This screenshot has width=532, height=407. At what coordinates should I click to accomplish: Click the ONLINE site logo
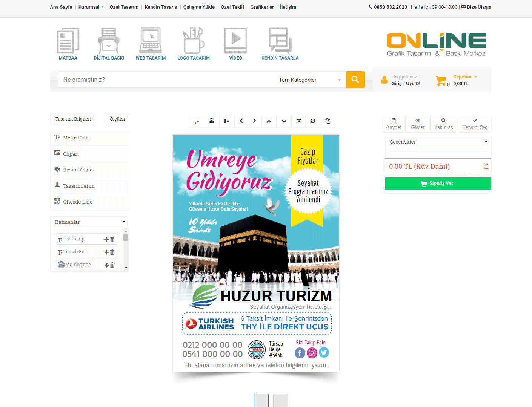coord(437,44)
